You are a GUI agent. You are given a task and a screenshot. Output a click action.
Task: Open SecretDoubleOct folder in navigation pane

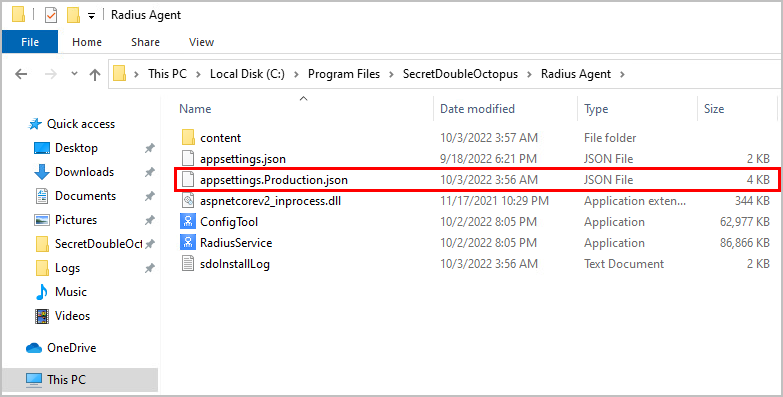tap(98, 244)
